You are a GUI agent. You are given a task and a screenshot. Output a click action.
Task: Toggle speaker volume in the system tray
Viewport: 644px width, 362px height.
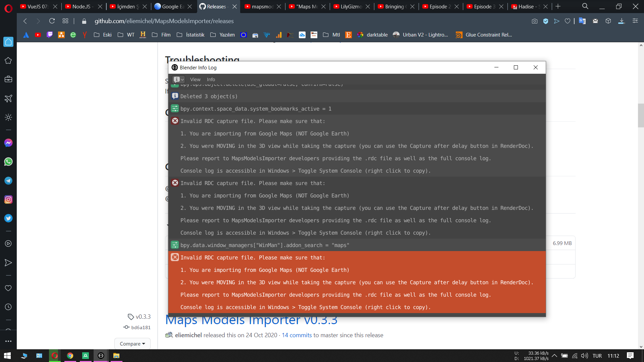click(x=585, y=356)
